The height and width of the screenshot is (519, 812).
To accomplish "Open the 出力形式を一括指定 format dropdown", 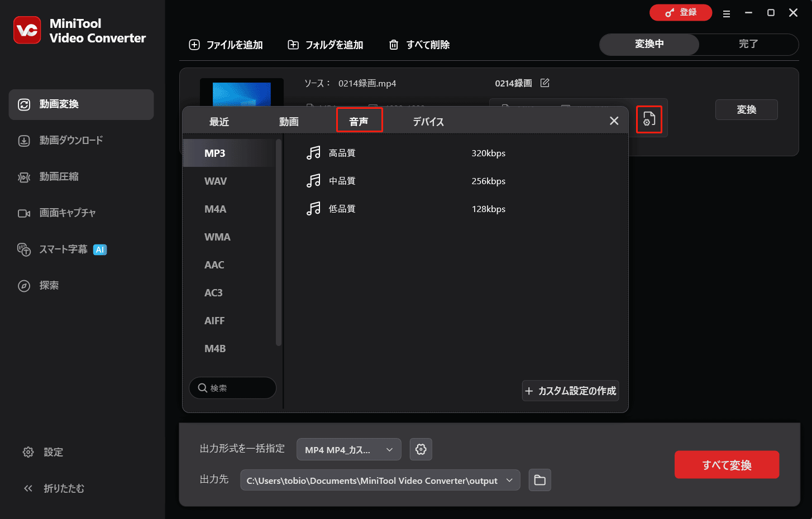I will coord(348,449).
